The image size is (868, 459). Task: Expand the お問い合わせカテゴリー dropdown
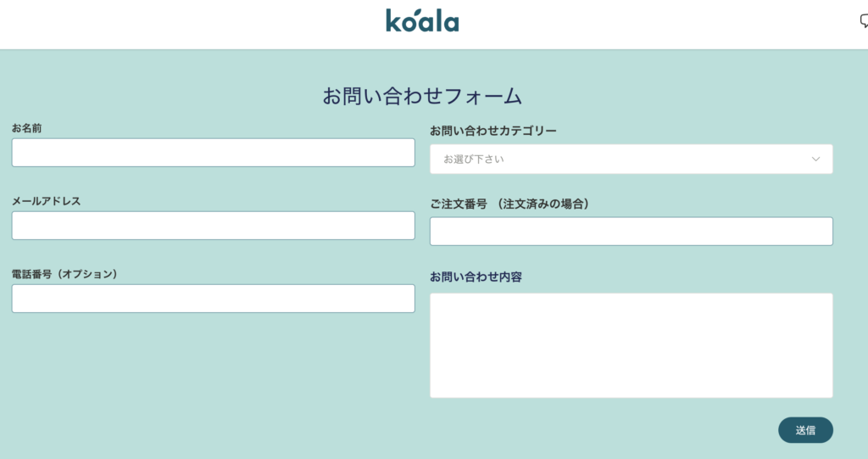click(631, 159)
